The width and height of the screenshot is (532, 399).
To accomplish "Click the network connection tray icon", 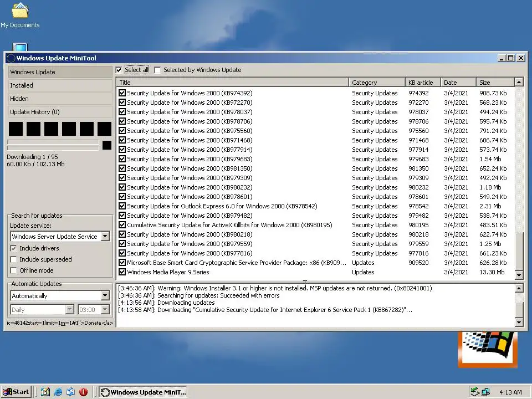I will coord(485,392).
